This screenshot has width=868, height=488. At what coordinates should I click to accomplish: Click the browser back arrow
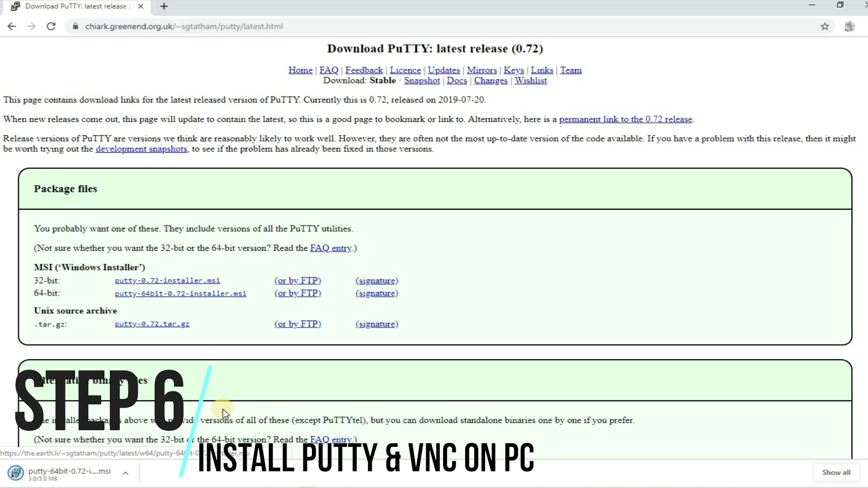(12, 26)
